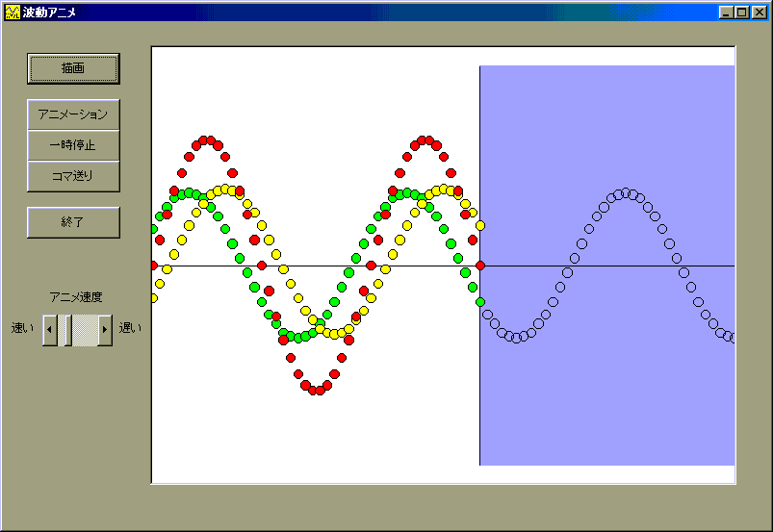773x532 pixels.
Task: Click the 速い label beside the slider
Action: [x=22, y=328]
